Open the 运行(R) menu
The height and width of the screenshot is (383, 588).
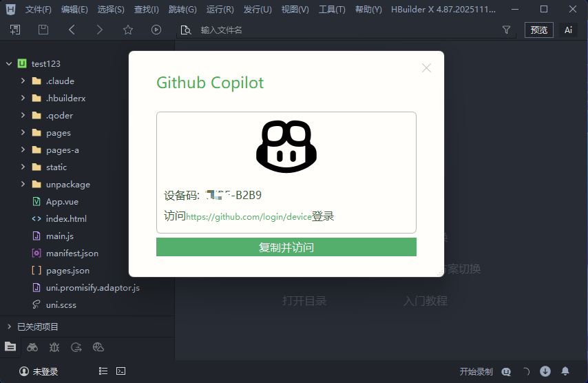coord(220,10)
